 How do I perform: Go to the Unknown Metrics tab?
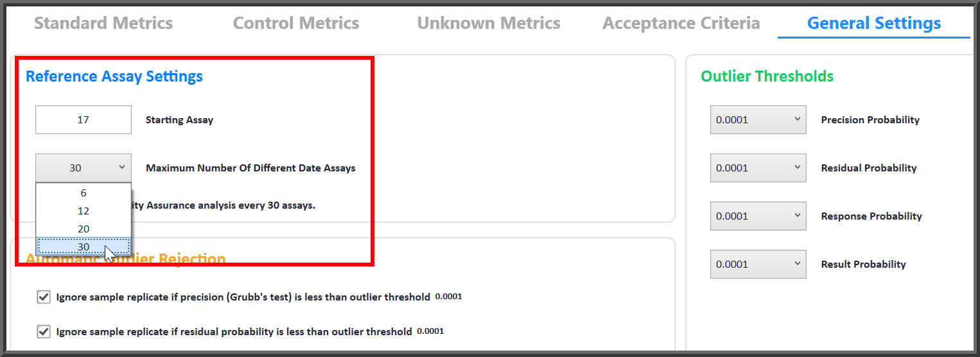pyautogui.click(x=489, y=24)
